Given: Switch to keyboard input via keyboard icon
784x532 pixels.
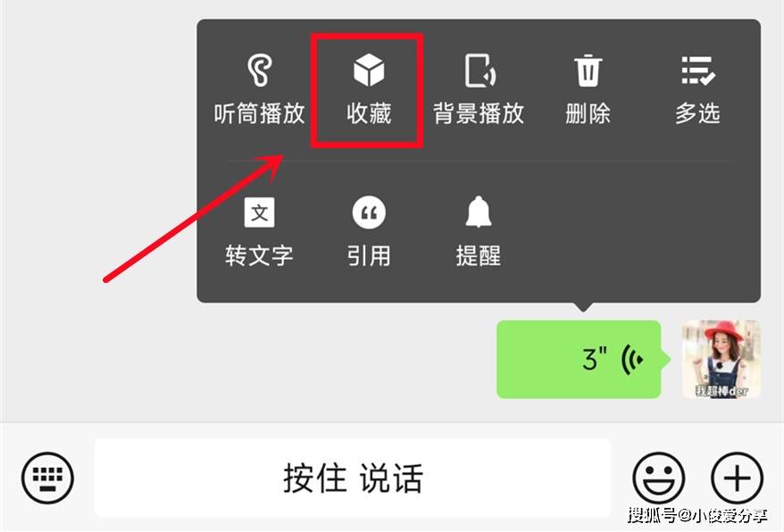Looking at the screenshot, I should (x=47, y=478).
